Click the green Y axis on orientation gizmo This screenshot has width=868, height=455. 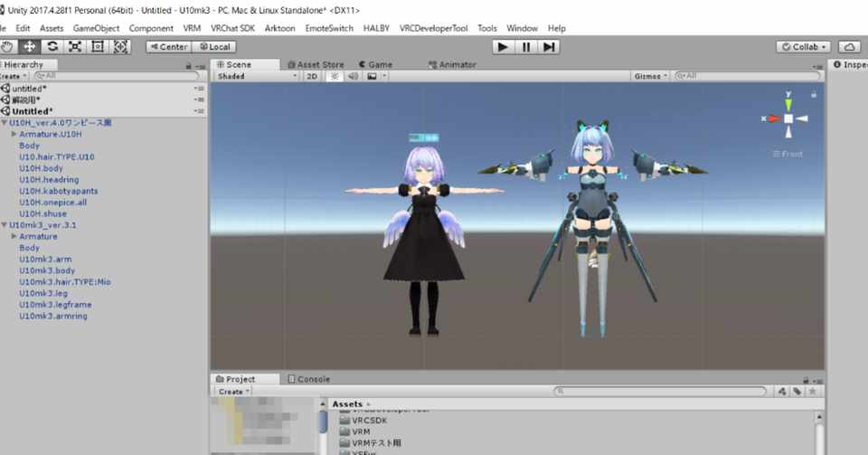[788, 103]
